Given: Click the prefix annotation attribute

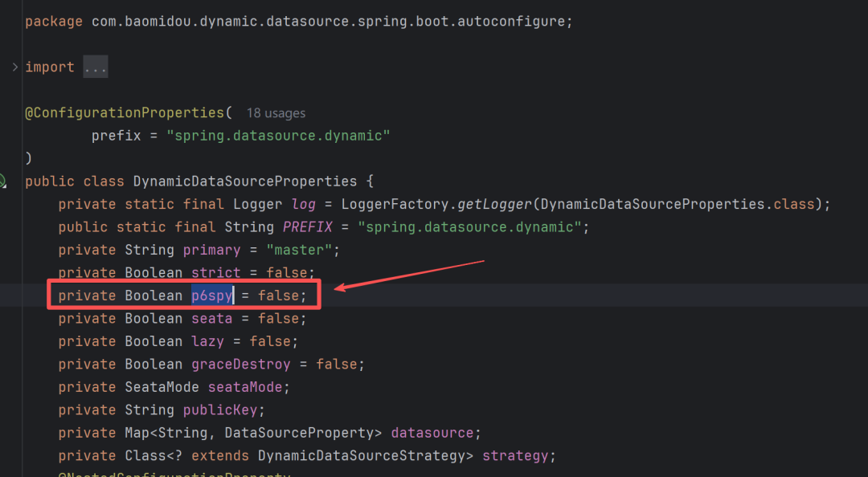Looking at the screenshot, I should click(x=117, y=136).
